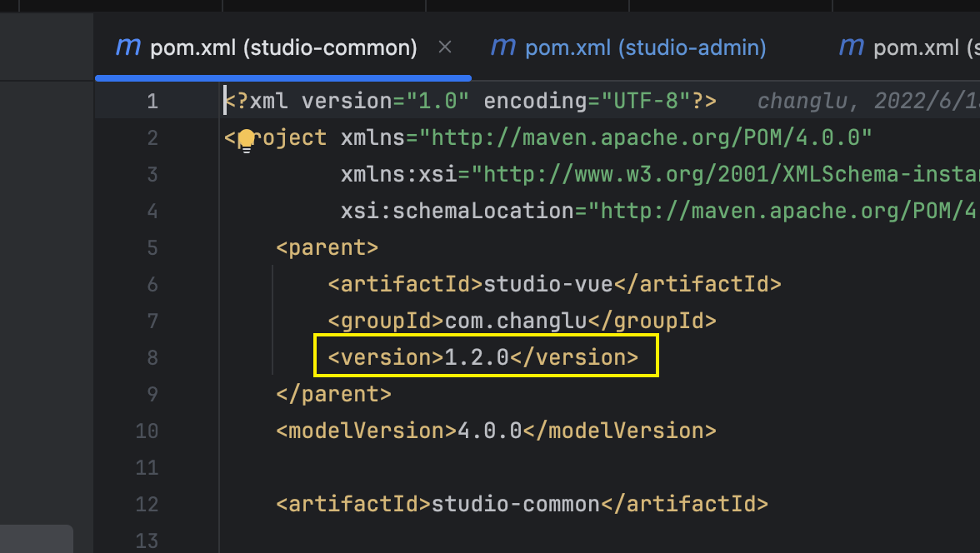
Task: Click the xmlns maven.apache.org/POM/4.0.0 URL
Action: coord(646,137)
